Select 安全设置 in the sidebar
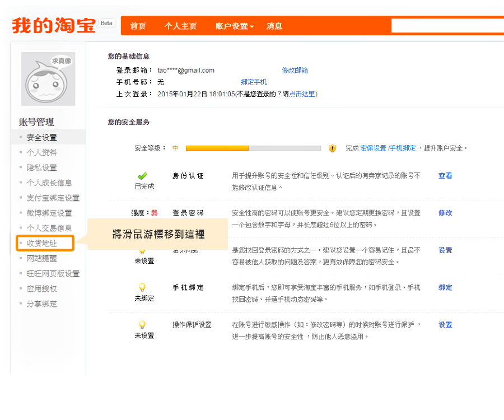The image size is (504, 420). click(42, 137)
